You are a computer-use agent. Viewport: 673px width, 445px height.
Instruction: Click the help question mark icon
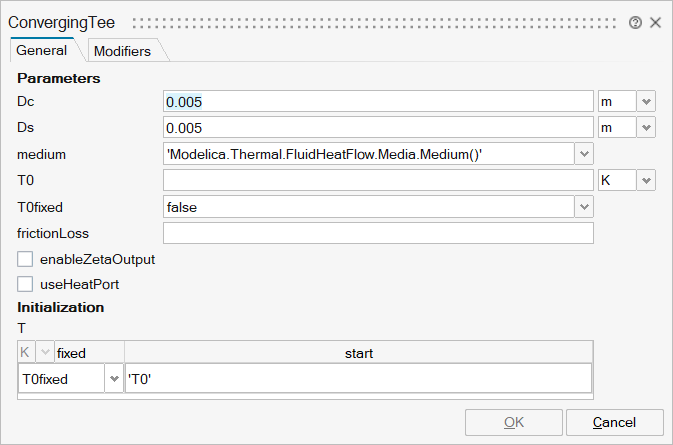coord(635,22)
